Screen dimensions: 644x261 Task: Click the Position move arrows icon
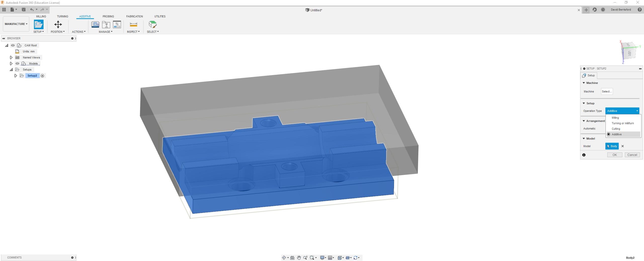coord(58,24)
